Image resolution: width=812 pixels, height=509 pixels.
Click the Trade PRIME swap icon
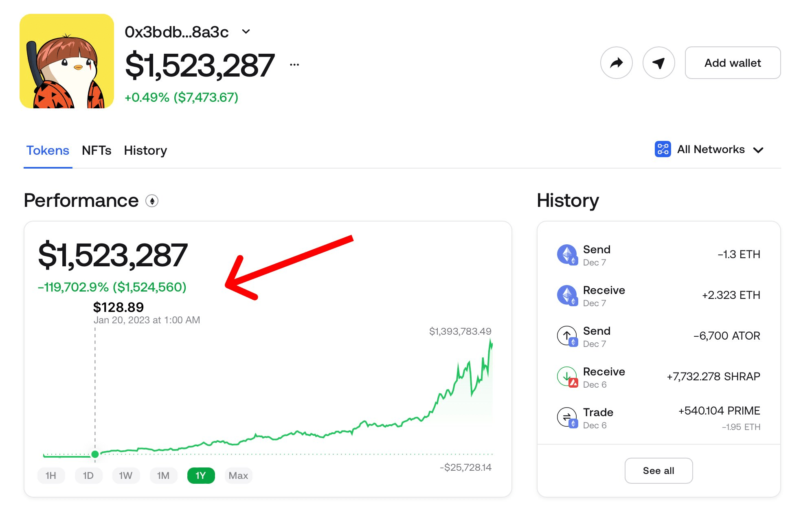click(567, 417)
